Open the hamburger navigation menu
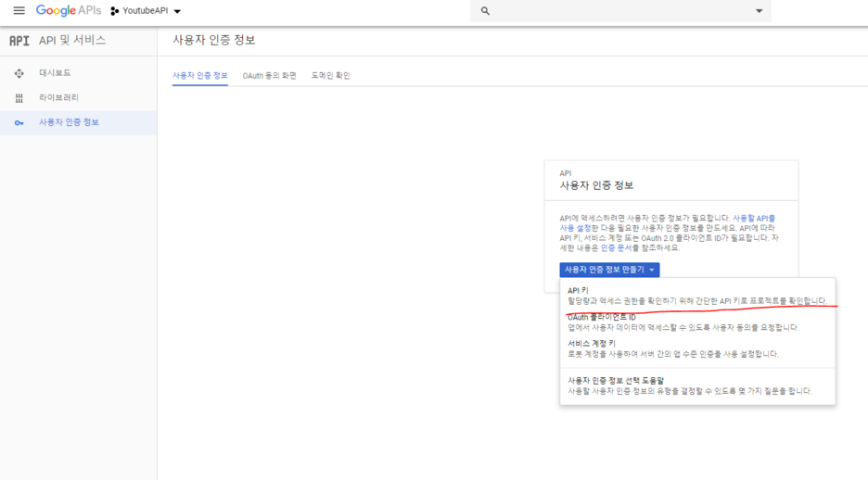The height and width of the screenshot is (480, 868). [19, 10]
